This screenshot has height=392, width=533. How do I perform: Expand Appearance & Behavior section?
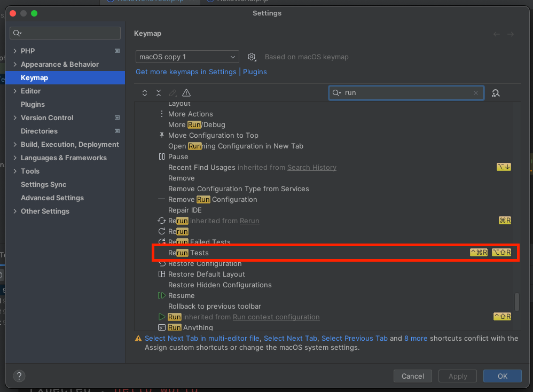pyautogui.click(x=15, y=64)
